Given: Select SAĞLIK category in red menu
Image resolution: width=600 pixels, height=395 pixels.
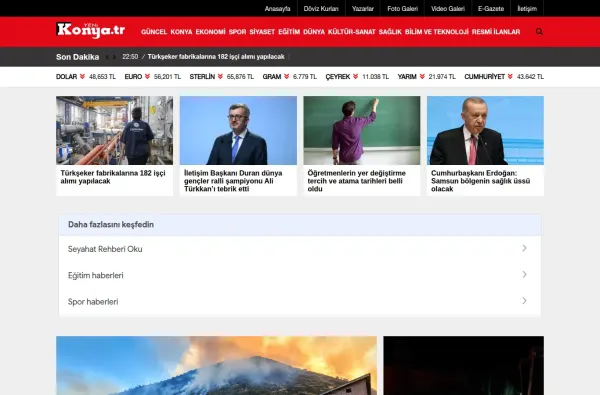Looking at the screenshot, I should pos(390,32).
